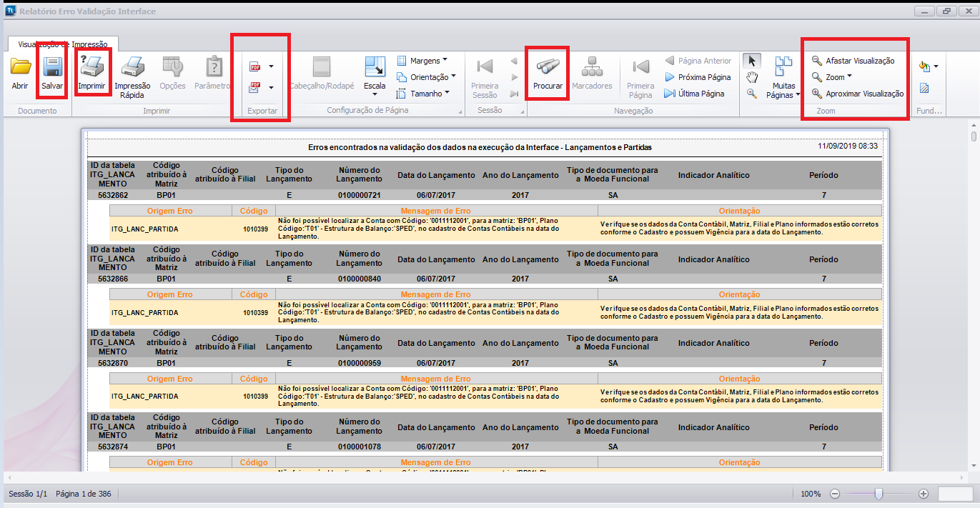Click the Abrir folder icon
Viewport: 980px width, 508px height.
coord(20,74)
